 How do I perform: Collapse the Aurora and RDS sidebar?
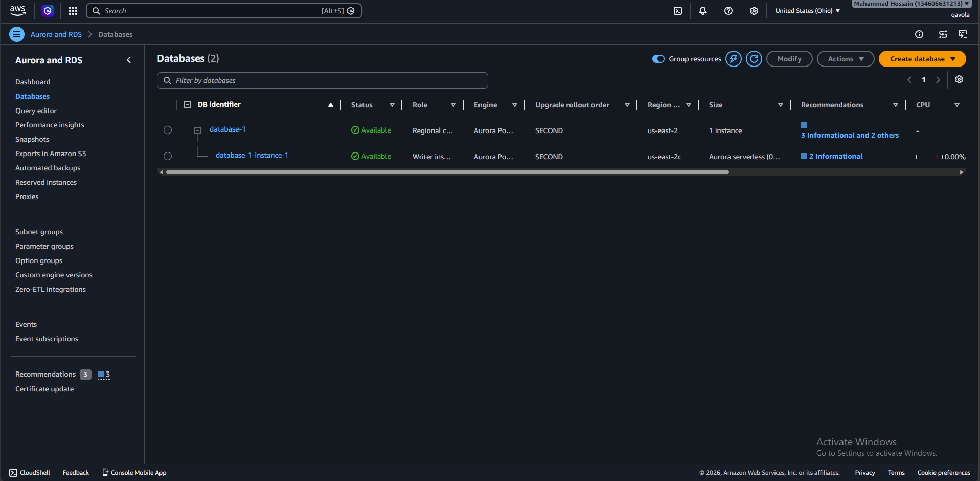[129, 60]
